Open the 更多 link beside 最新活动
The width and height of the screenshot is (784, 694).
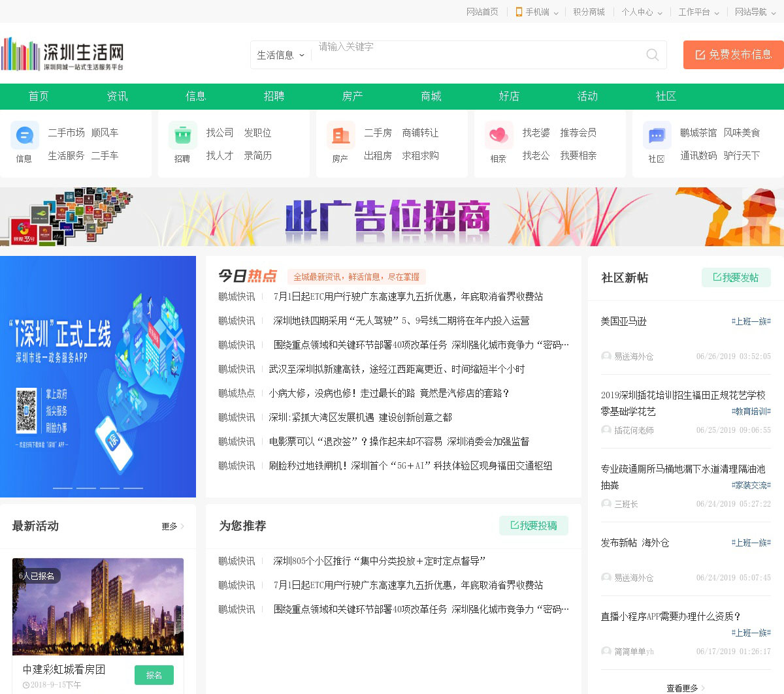click(172, 526)
